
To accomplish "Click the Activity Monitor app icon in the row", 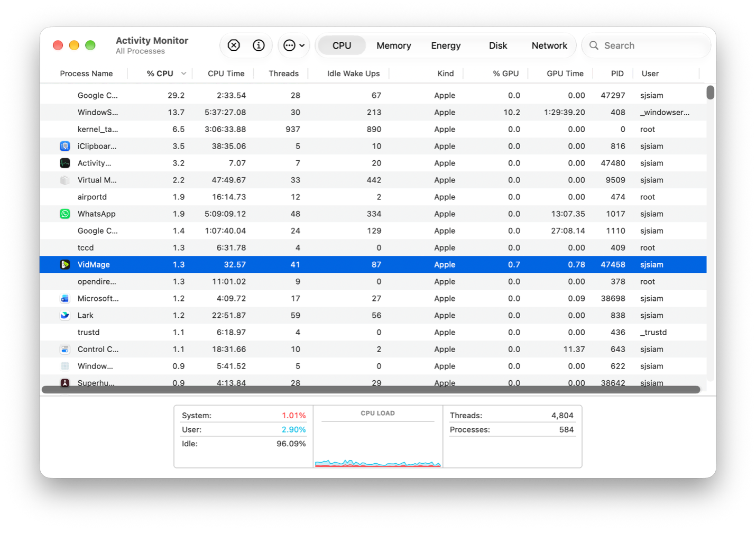I will coord(65,163).
